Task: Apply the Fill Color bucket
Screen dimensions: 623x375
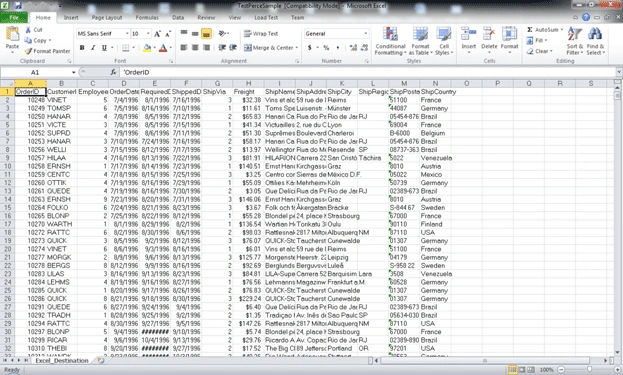Action: tap(147, 48)
